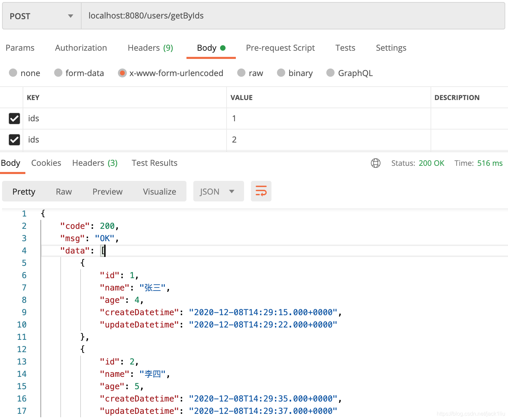Click the key cell 'ids' with value 1
The height and width of the screenshot is (420, 508).
(125, 119)
